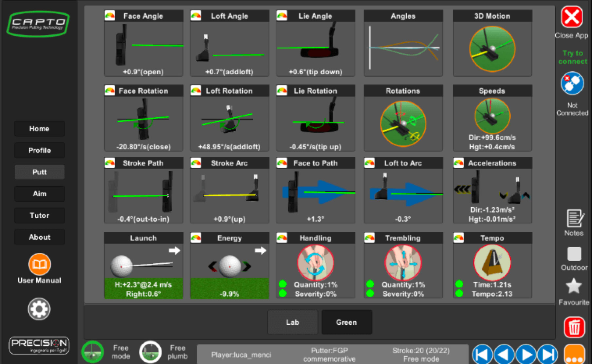Switch to the Green tab
The height and width of the screenshot is (364, 592).
pyautogui.click(x=346, y=322)
